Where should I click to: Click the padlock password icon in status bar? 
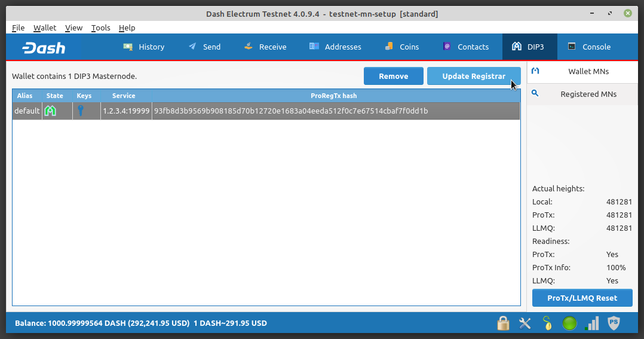(x=503, y=323)
